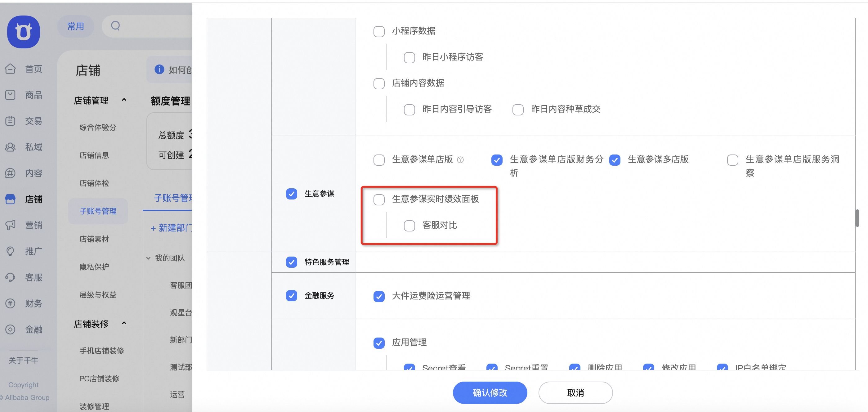Open 隐私保护 menu item

point(94,267)
